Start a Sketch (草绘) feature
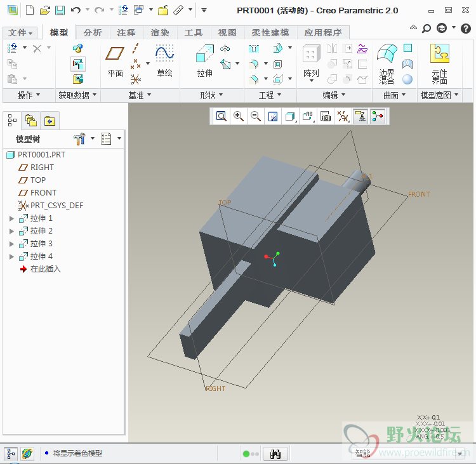Screen dimensions: 476x464 tap(164, 60)
